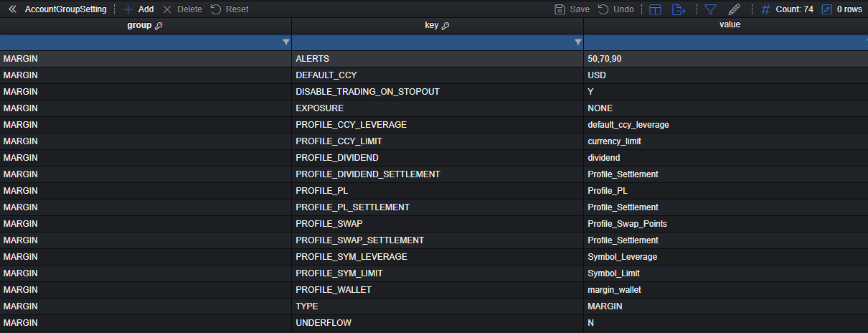Select Symbol_Leverage value cell

pos(726,257)
